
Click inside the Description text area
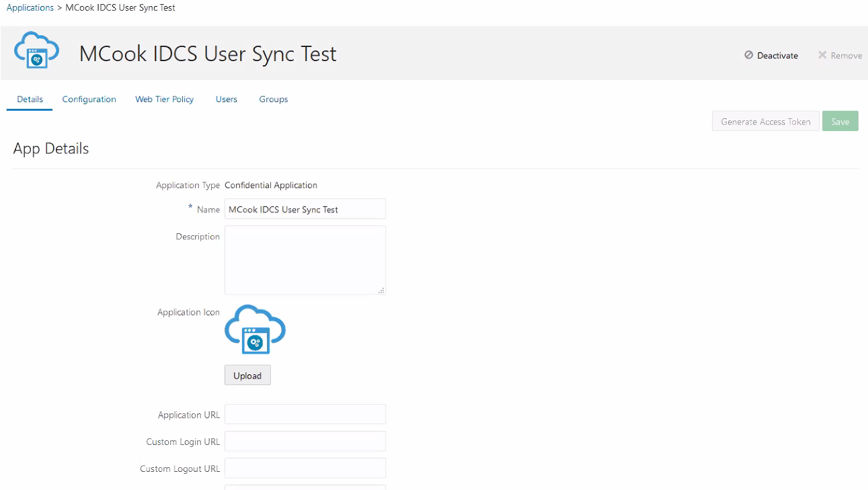(305, 259)
